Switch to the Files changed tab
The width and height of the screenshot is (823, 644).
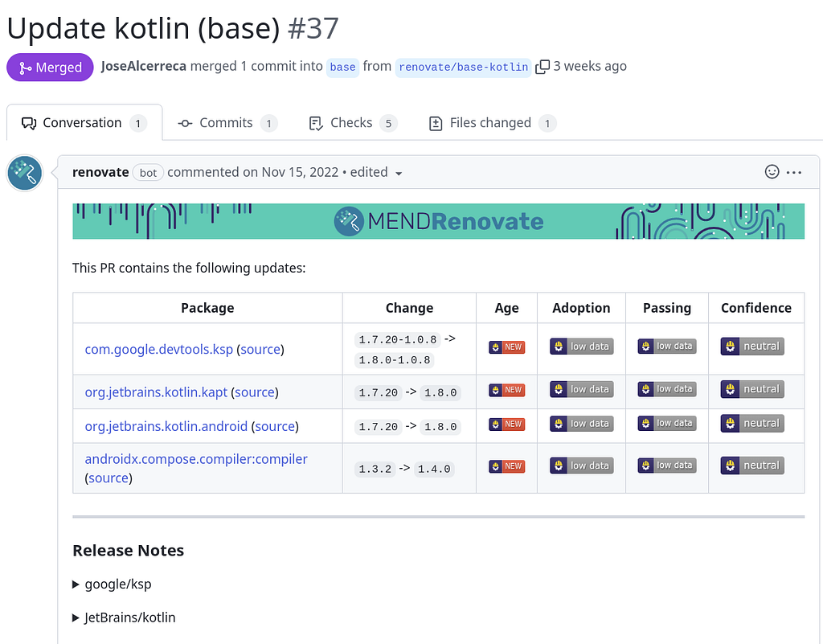[493, 123]
